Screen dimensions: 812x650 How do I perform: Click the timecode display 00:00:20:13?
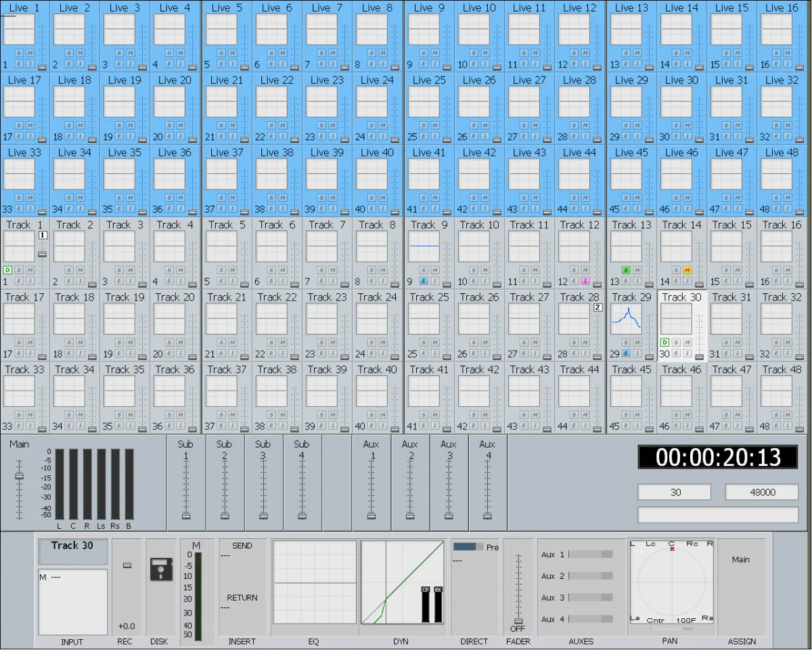(x=718, y=458)
